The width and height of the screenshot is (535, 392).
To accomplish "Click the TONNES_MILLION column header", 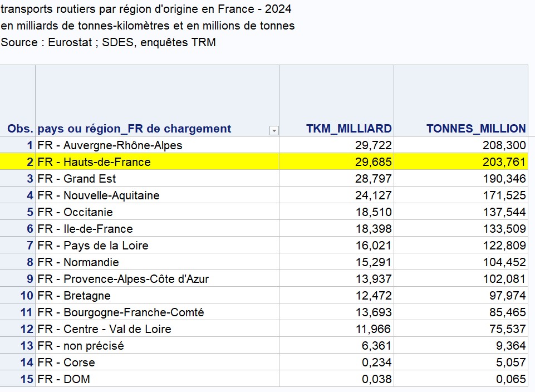I will point(475,129).
